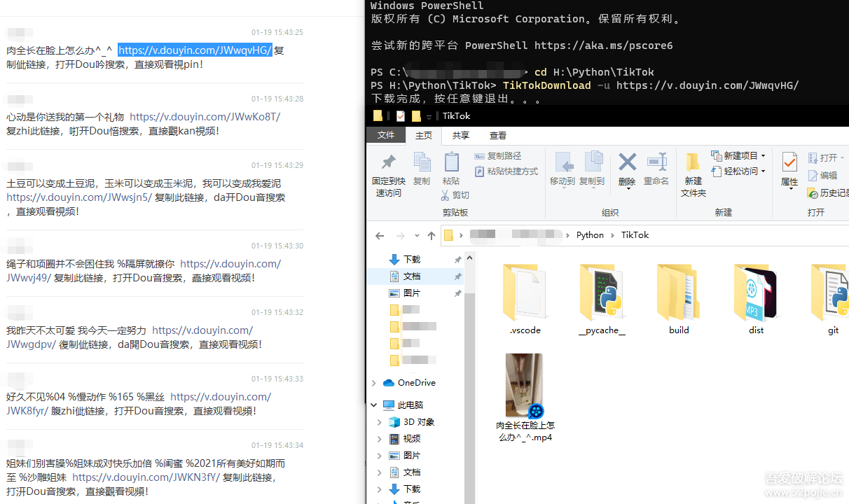Screen dimensions: 849x504
Task: Click Edit (编辑) in the ribbon
Action: (x=823, y=176)
